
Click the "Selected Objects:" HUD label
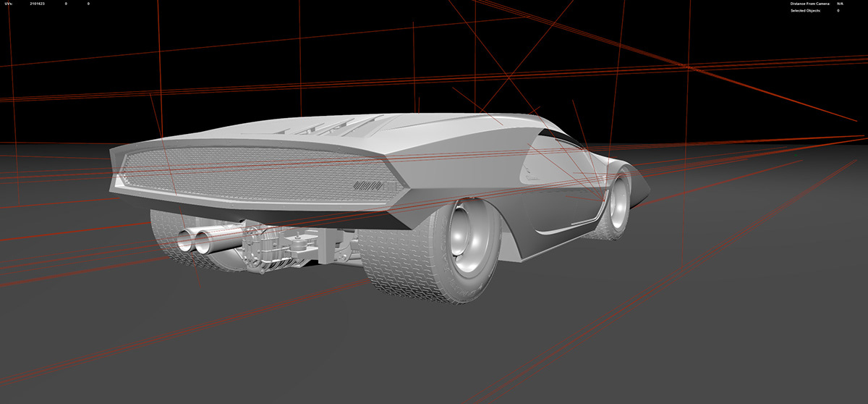coord(805,11)
